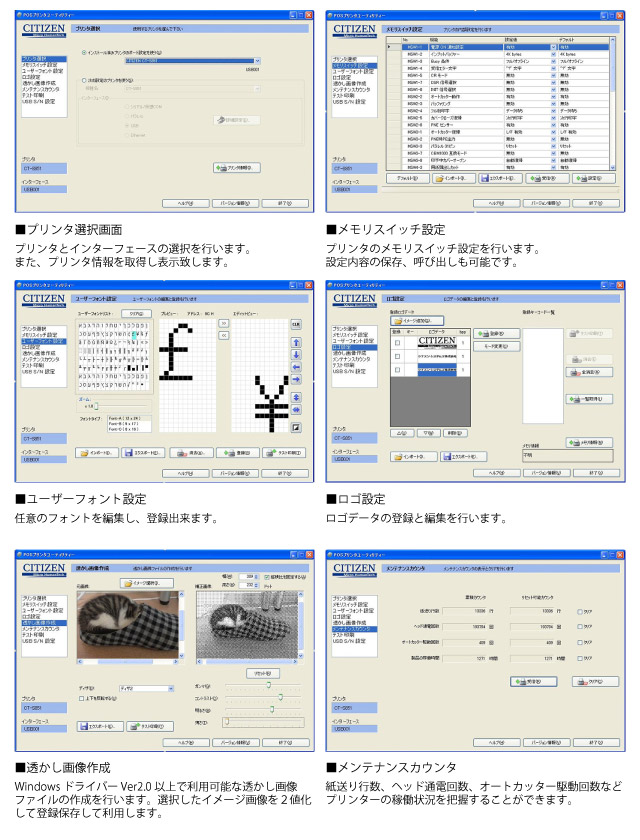
Task: Open the dither dropdown in Watermark window
Action: click(x=171, y=688)
